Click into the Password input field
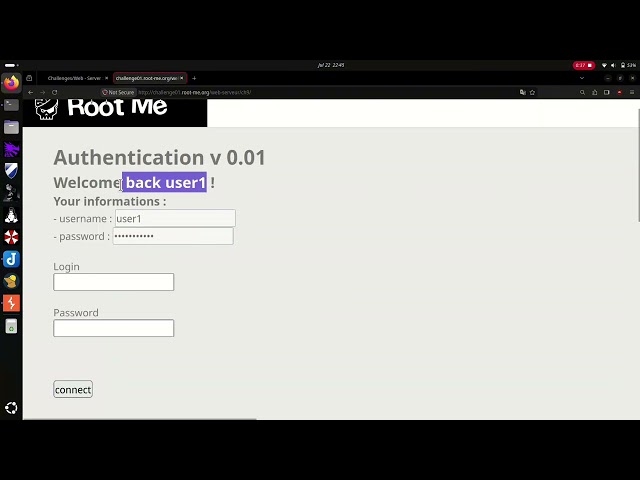This screenshot has width=640, height=480. (x=113, y=328)
